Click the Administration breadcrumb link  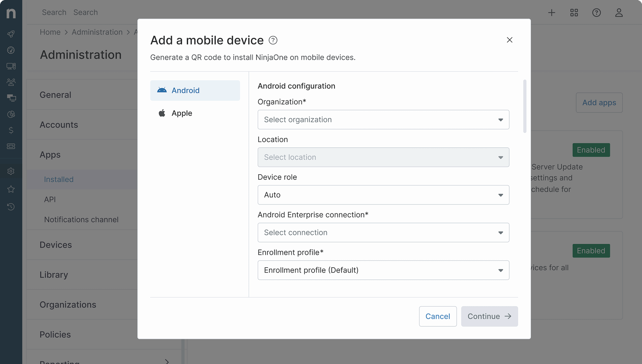coord(97,32)
